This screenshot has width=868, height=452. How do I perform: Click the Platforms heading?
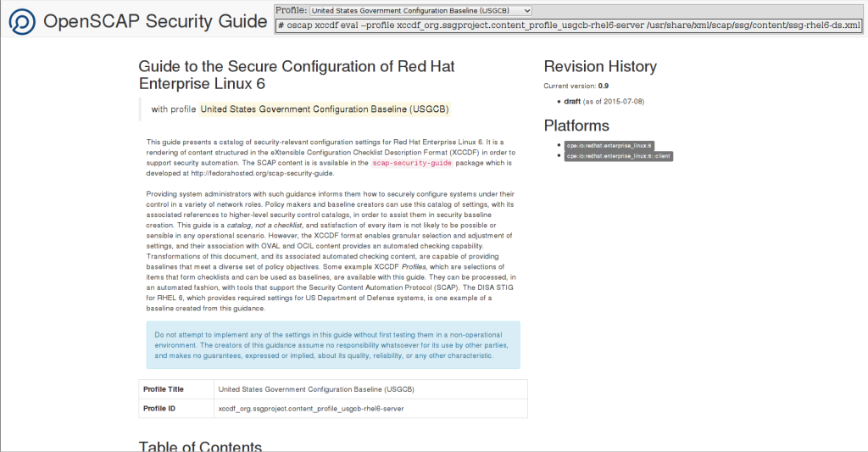click(x=576, y=126)
